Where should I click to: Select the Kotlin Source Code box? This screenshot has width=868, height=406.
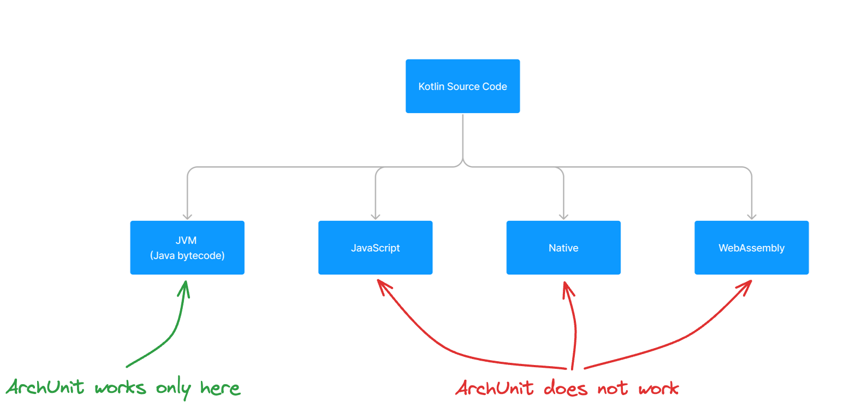(462, 86)
